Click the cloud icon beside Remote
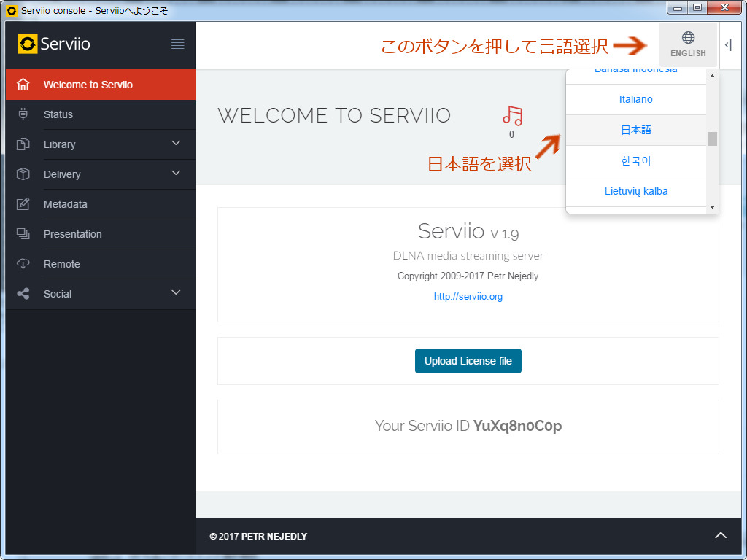The height and width of the screenshot is (560, 747). 23,264
